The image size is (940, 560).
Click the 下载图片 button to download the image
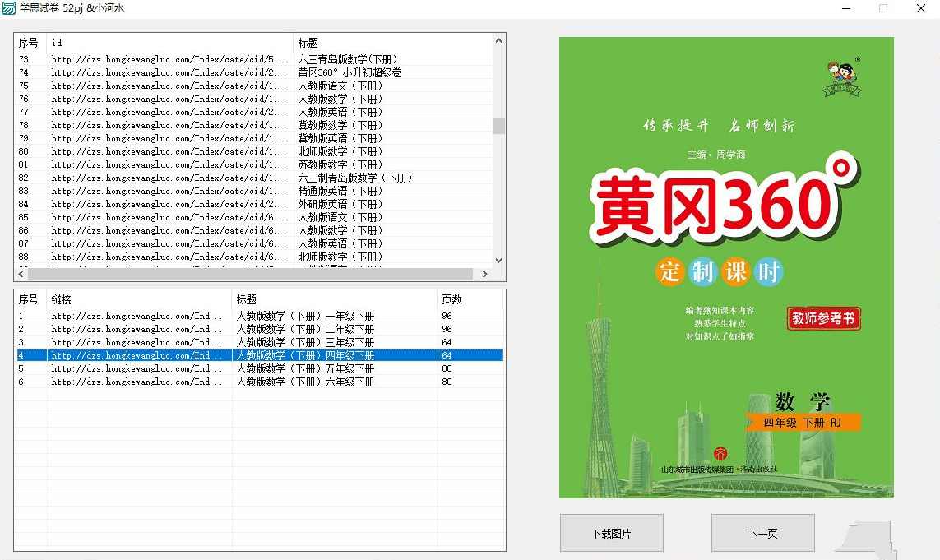610,533
